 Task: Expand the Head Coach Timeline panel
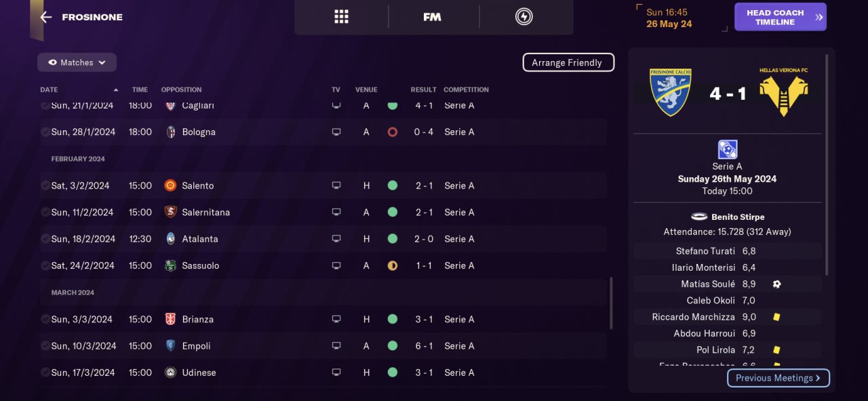click(x=780, y=17)
